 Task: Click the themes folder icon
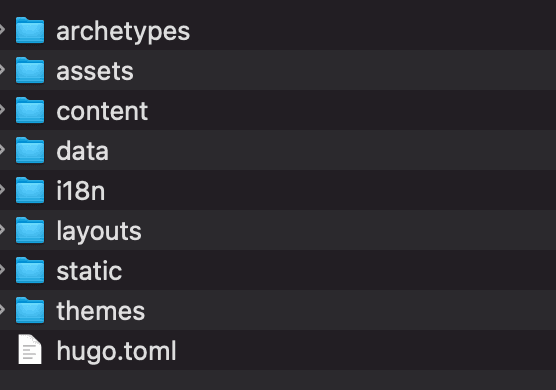(x=30, y=311)
